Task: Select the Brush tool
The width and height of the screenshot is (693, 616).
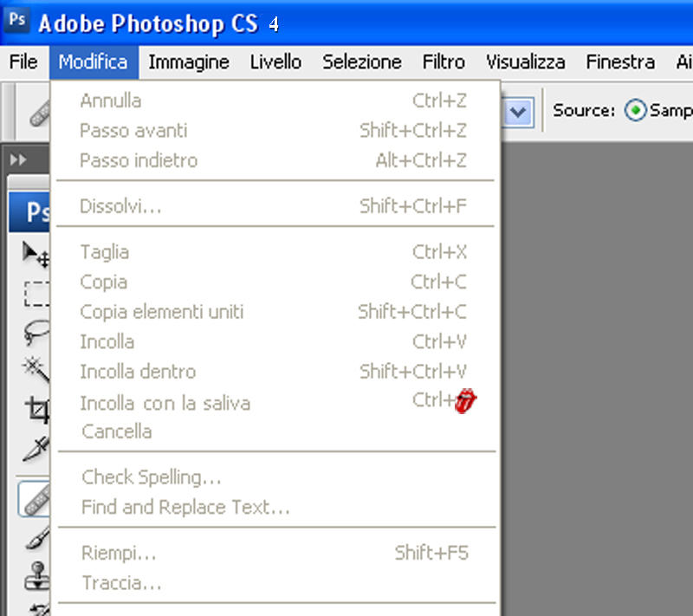Action: click(x=37, y=537)
